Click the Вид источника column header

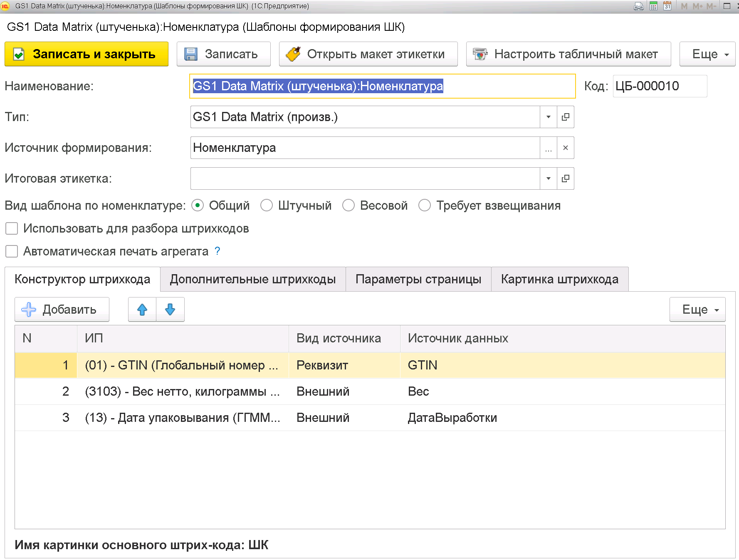tap(344, 338)
